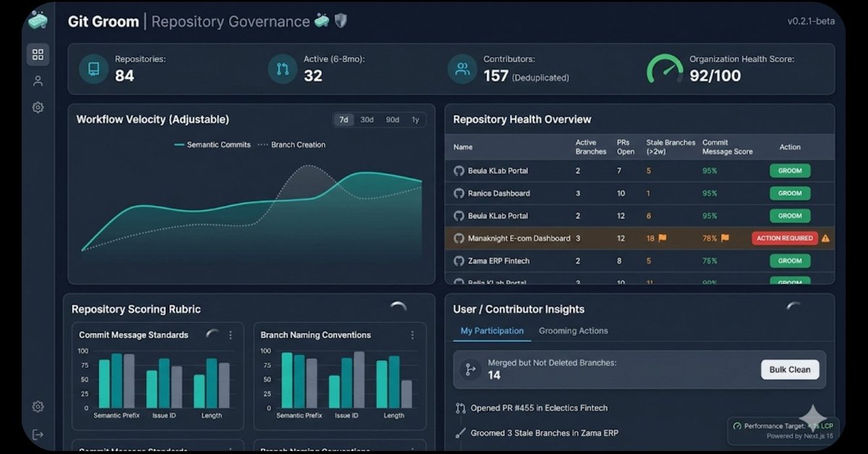Image resolution: width=868 pixels, height=454 pixels.
Task: Open Branch Naming Conventions kebab menu
Action: click(412, 335)
